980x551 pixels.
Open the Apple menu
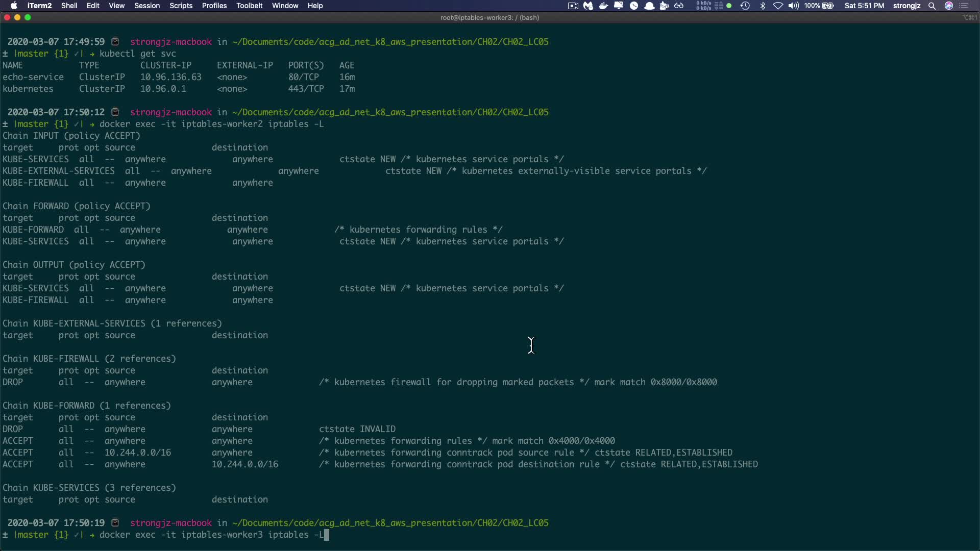click(x=14, y=6)
